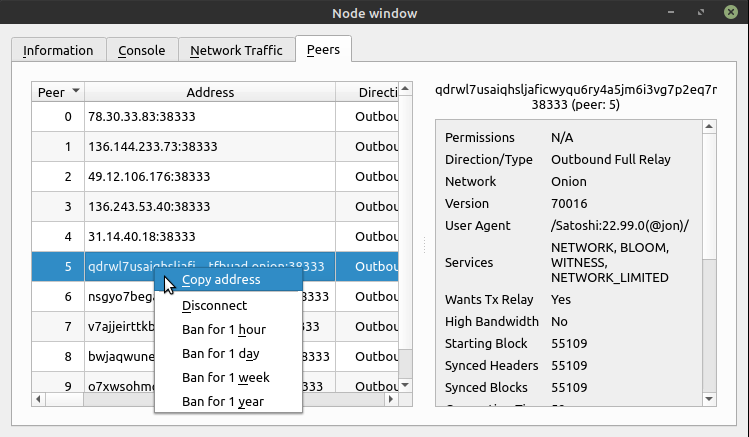Click the peer detail title with onion address
The height and width of the screenshot is (437, 749).
tap(576, 97)
